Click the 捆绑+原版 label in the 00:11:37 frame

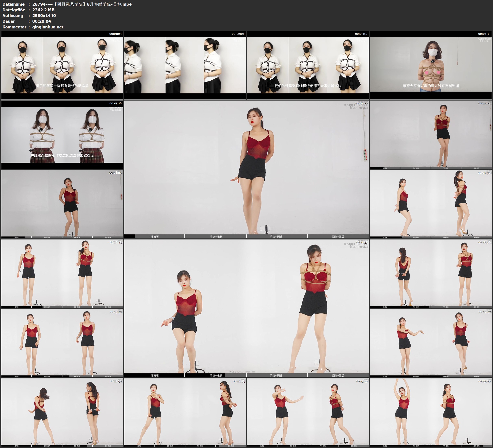[338, 375]
